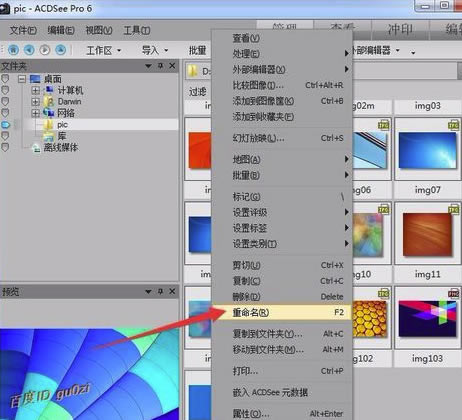Choose 移动到文件夹(M)... in context menu
Viewport: 462px width, 420px height.
pos(282,349)
